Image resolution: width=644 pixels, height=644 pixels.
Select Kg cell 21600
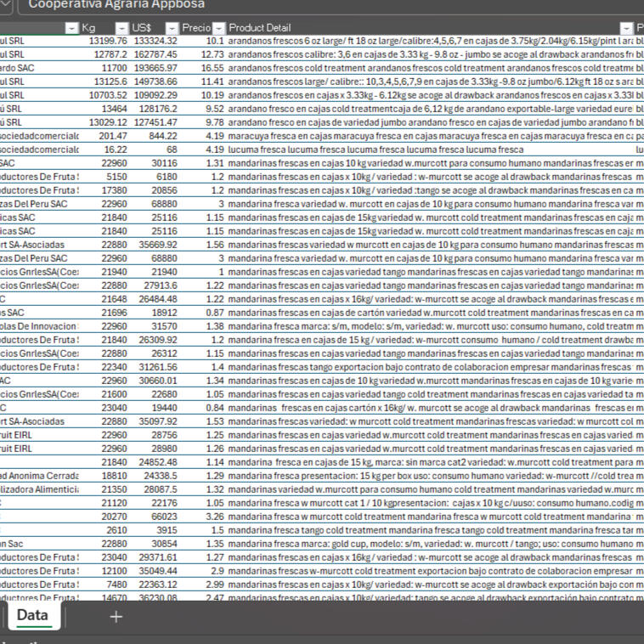pyautogui.click(x=105, y=394)
